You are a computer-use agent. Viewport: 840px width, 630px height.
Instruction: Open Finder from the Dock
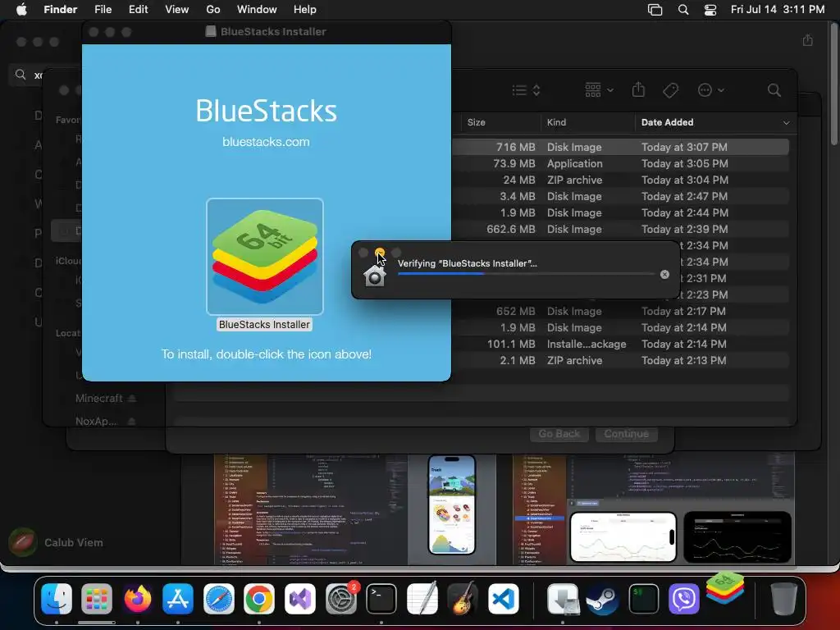click(x=57, y=598)
